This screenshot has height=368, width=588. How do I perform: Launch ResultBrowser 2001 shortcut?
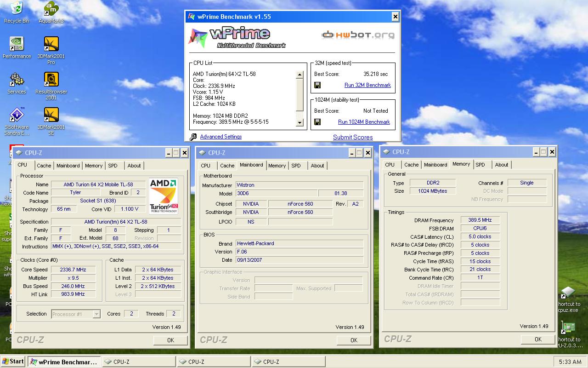(x=51, y=86)
